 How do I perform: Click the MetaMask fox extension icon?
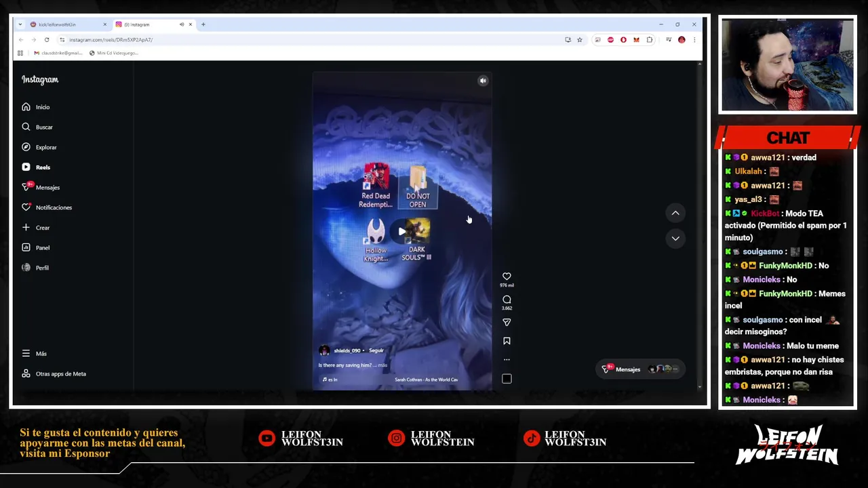click(636, 40)
